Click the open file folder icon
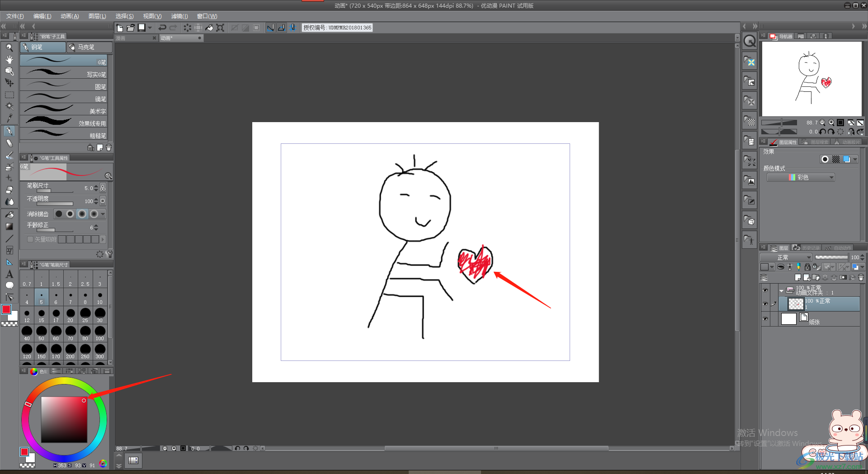 click(131, 28)
